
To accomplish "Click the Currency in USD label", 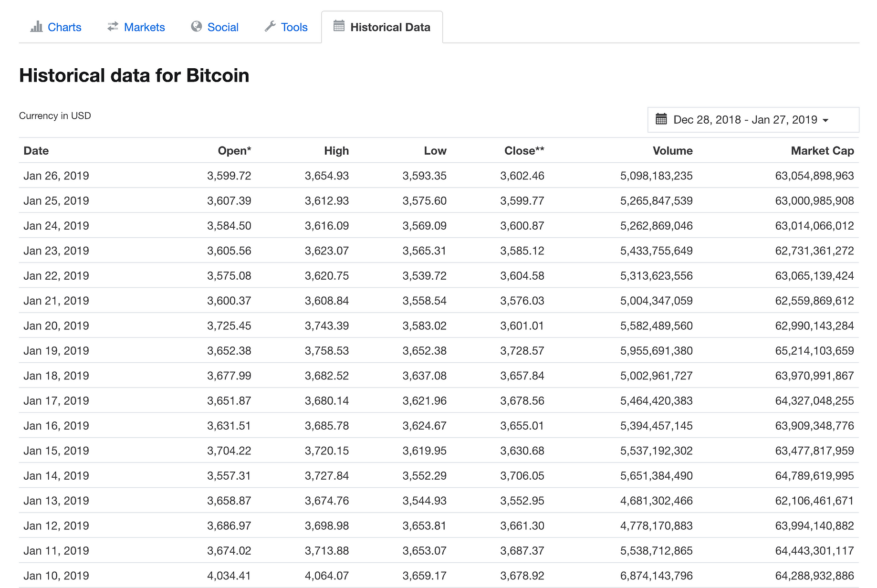I will [55, 116].
